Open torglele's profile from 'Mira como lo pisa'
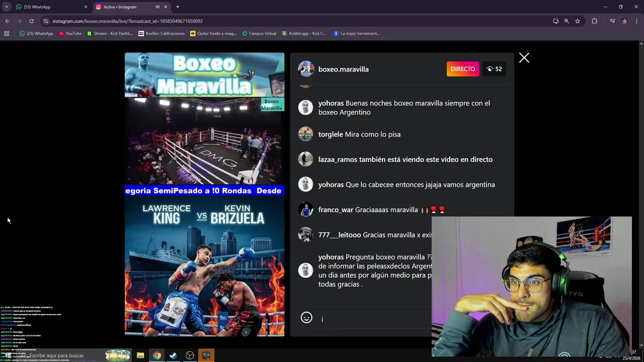The width and height of the screenshot is (644, 362). click(x=331, y=134)
